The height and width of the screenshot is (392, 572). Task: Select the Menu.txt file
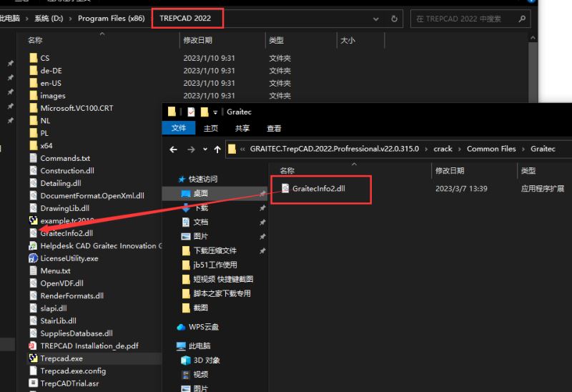click(55, 271)
